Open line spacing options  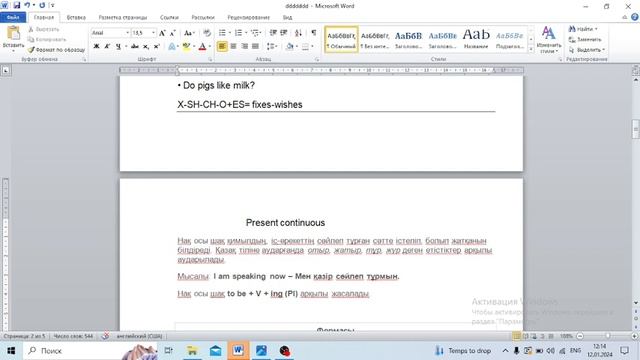pos(271,47)
